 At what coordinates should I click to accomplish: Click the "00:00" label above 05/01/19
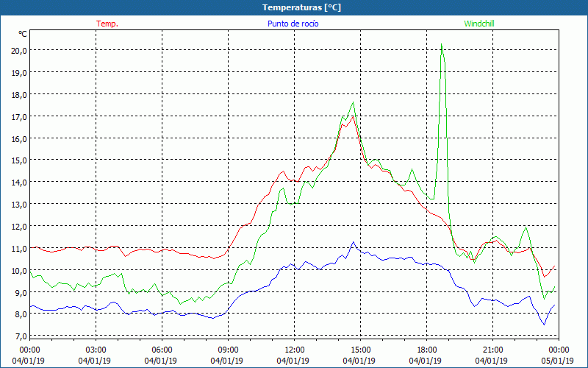(x=559, y=350)
